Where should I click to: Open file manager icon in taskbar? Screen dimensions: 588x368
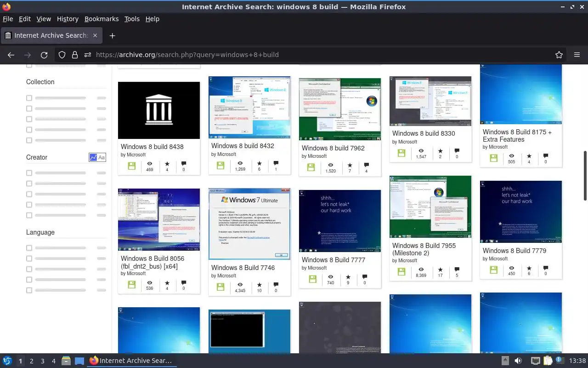click(66, 361)
